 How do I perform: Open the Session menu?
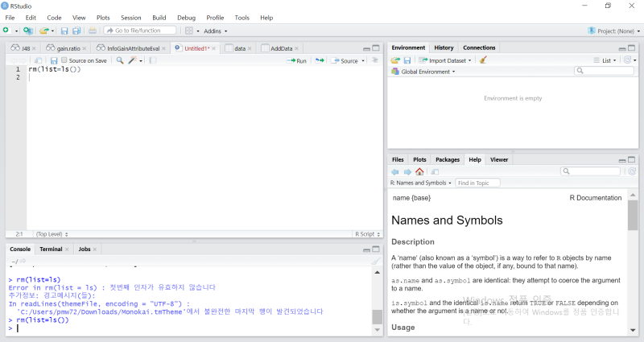coord(130,17)
